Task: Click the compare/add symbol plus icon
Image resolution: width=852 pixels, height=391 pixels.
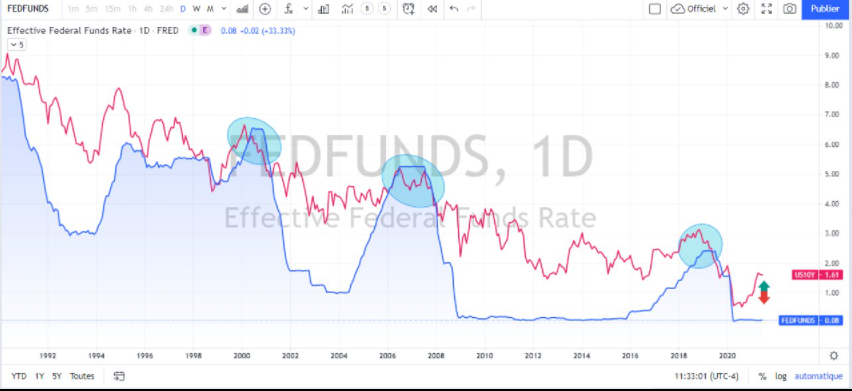Action: coord(265,9)
